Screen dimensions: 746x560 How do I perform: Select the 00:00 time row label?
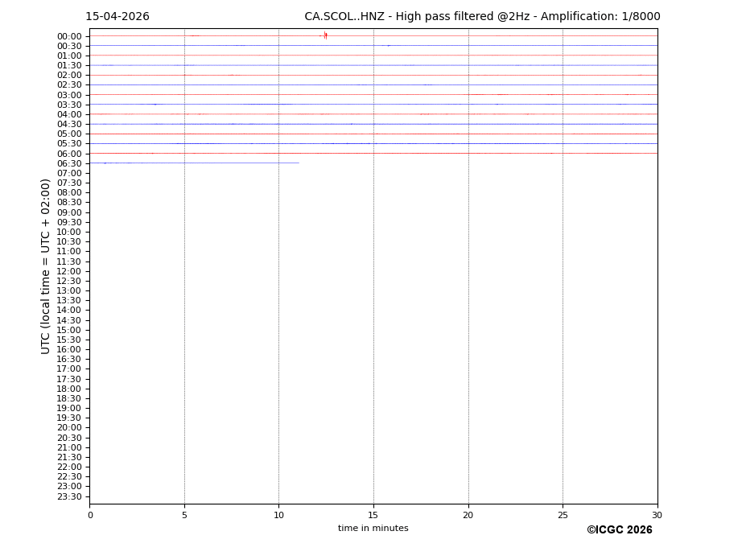(x=69, y=36)
